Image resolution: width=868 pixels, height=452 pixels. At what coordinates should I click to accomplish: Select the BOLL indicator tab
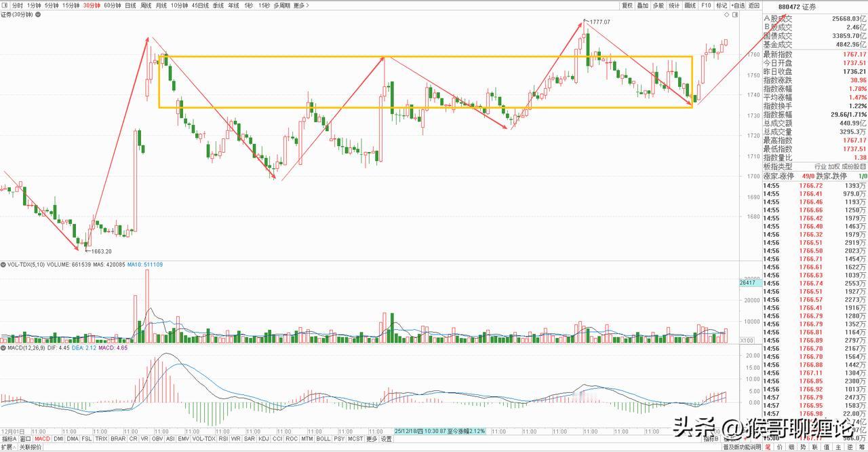pos(323,439)
